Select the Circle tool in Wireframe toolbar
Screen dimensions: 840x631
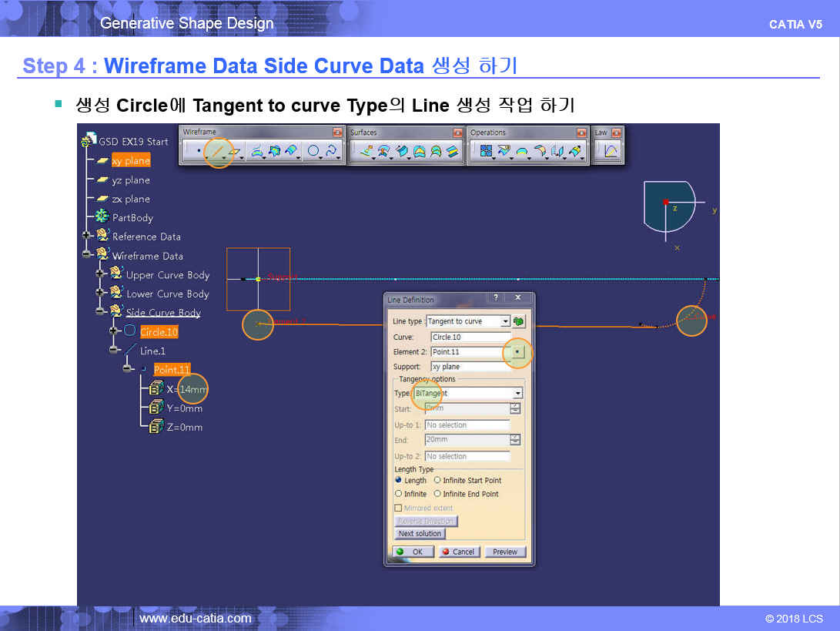313,153
